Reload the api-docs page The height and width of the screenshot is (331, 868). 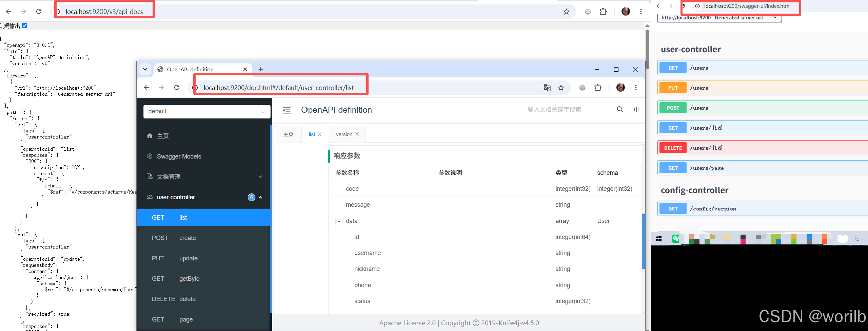pos(39,12)
